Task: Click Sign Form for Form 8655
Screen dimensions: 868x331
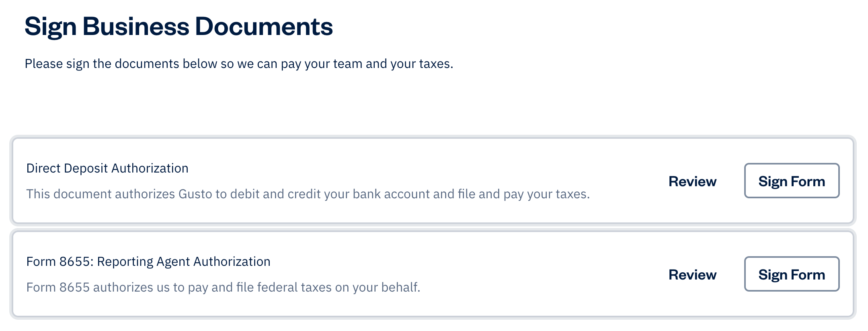Action: [791, 274]
